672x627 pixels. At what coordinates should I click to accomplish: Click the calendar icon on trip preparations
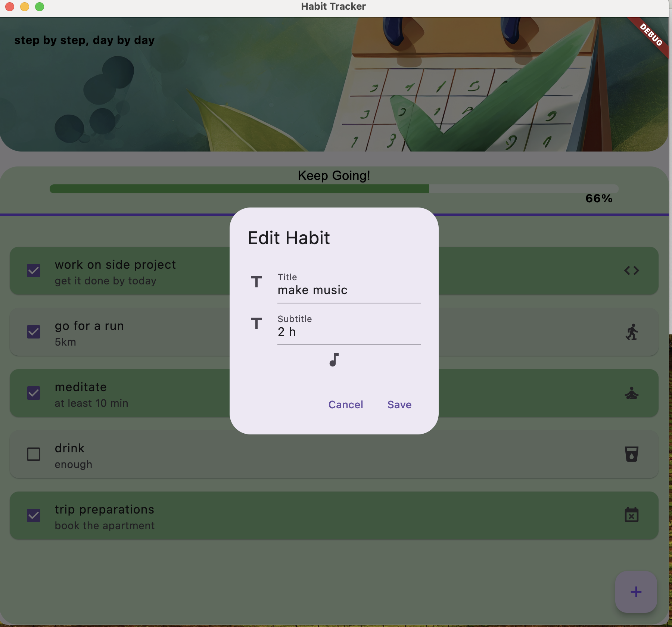coord(631,515)
